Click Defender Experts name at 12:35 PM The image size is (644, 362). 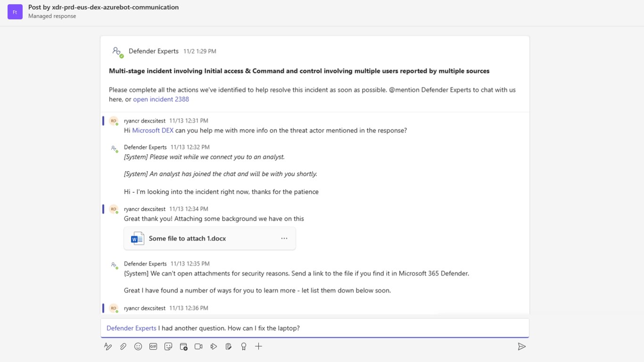pos(145,263)
